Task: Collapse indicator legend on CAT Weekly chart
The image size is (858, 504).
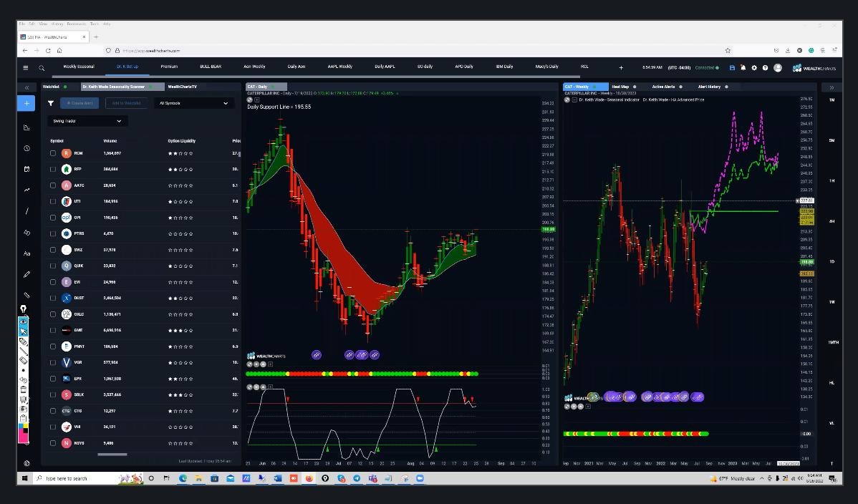Action: [x=574, y=100]
